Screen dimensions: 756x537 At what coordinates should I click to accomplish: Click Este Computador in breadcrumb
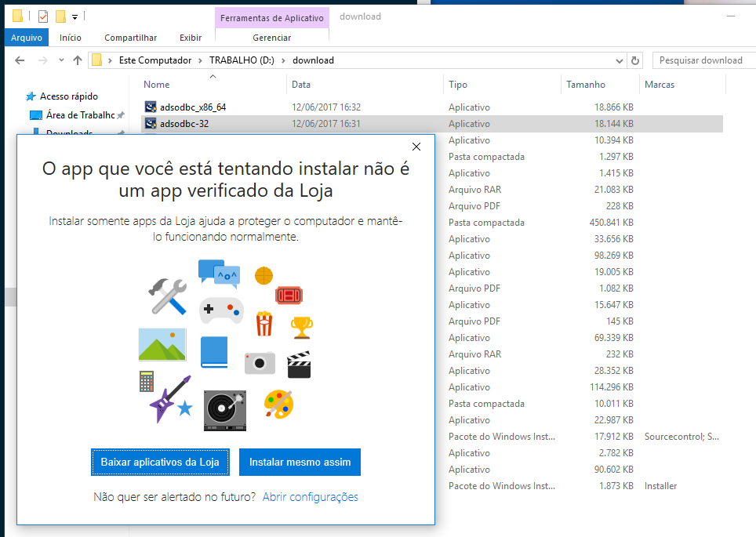(x=155, y=60)
